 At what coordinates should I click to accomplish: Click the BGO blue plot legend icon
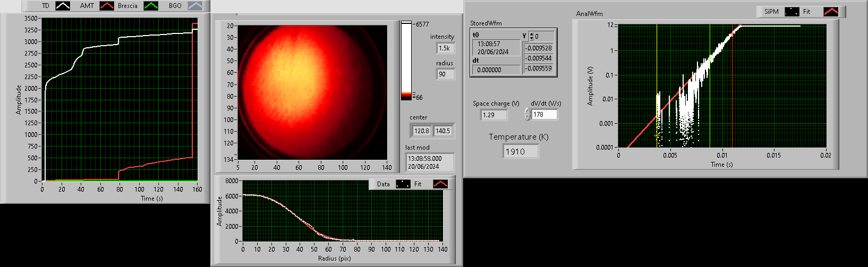(195, 6)
